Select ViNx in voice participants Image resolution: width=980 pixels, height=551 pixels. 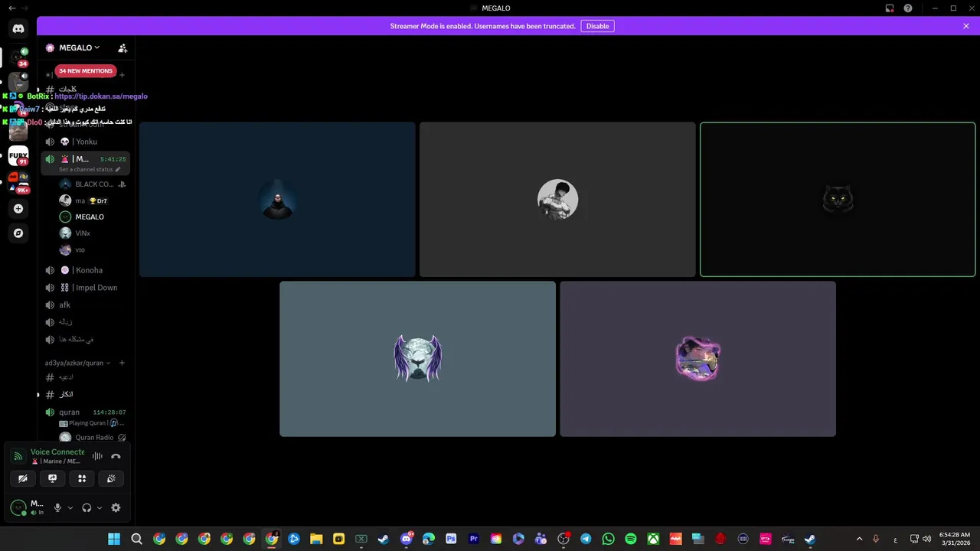pyautogui.click(x=93, y=233)
